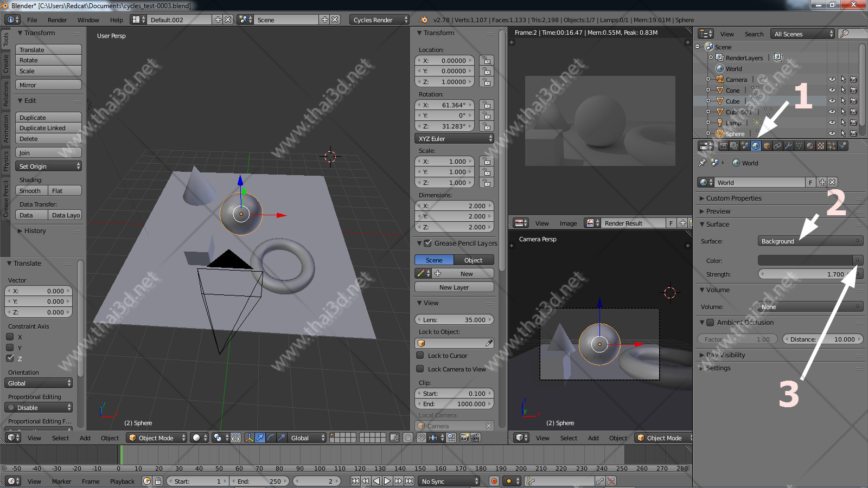Screen dimensions: 868x488
Task: Click the timeline auto-keyframe record button
Action: tap(494, 481)
